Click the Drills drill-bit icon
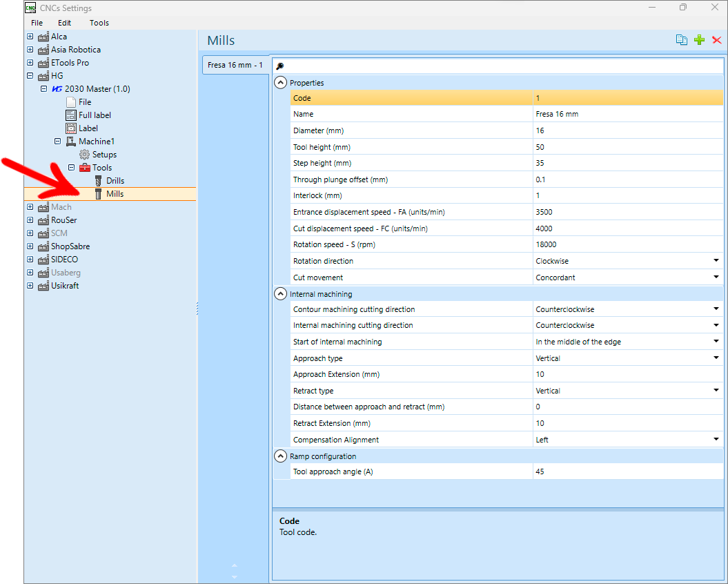Viewport: 728px width, 584px height. coord(98,181)
